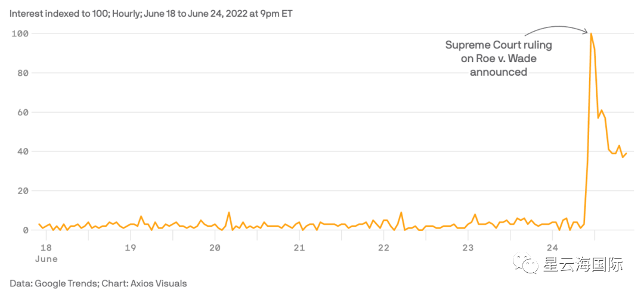
Task: Click the 20 label on the y-axis
Action: (22, 191)
